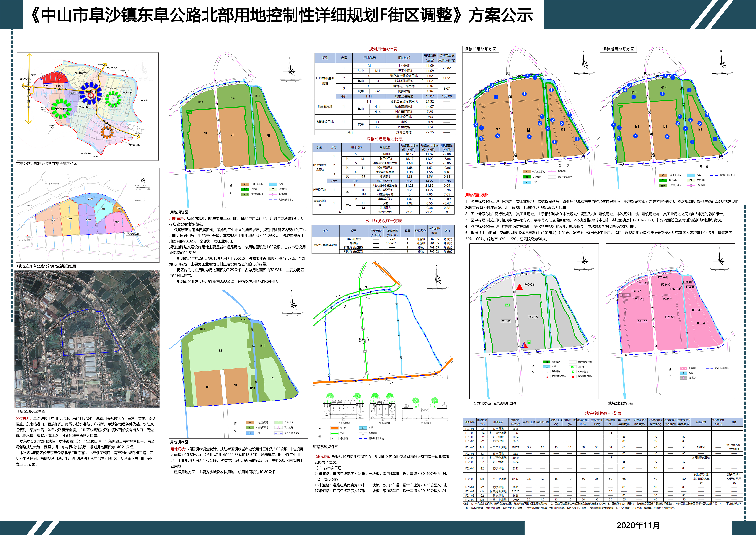The width and height of the screenshot is (756, 535).
Task: Click the "港口镇" label on the location map
Action: click(134, 145)
